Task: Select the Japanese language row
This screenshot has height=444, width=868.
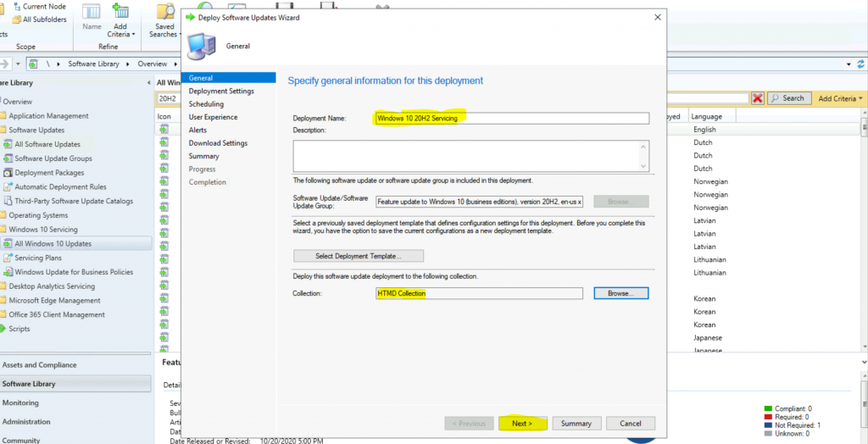Action: point(708,338)
